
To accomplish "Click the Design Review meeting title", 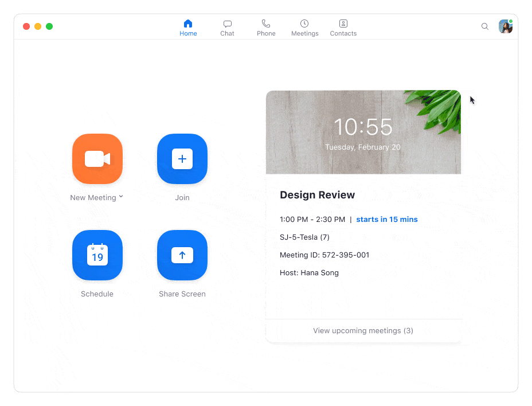I will point(317,195).
